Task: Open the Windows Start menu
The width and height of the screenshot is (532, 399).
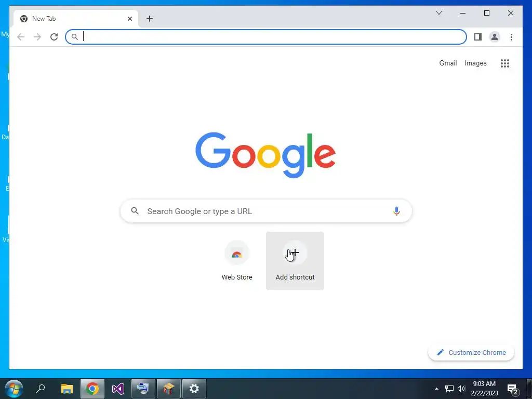Action: [14, 389]
